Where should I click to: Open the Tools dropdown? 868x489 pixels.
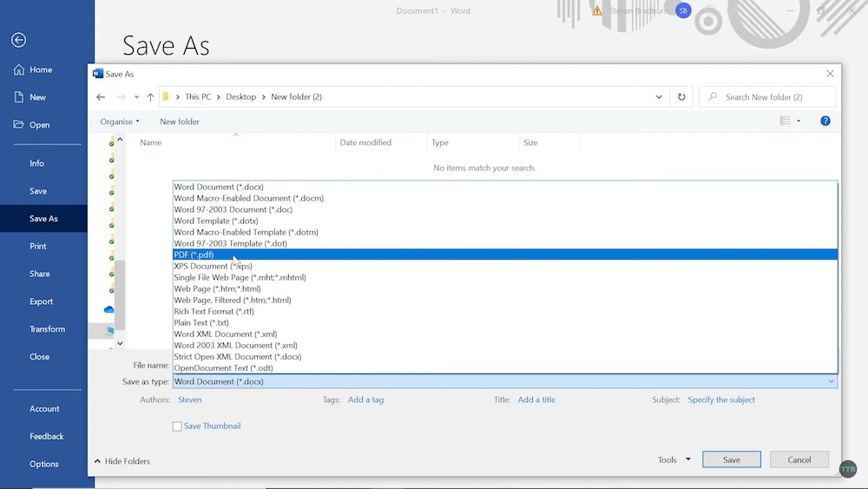(674, 459)
